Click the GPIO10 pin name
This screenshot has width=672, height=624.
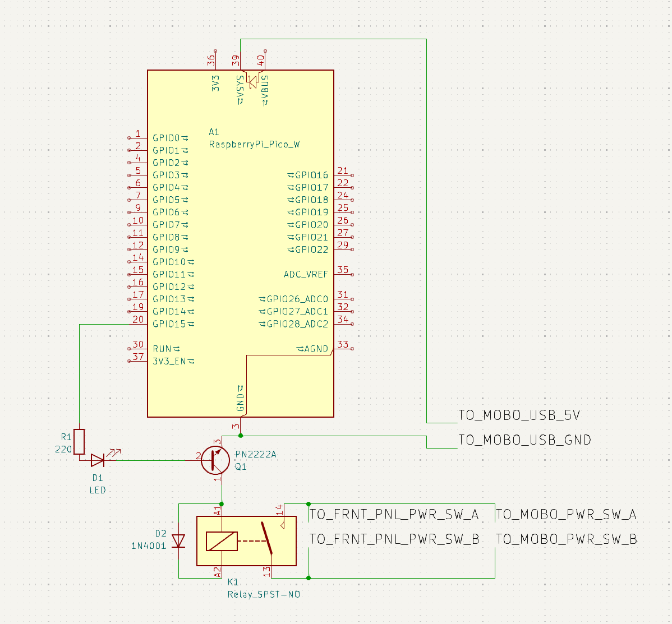pyautogui.click(x=169, y=262)
